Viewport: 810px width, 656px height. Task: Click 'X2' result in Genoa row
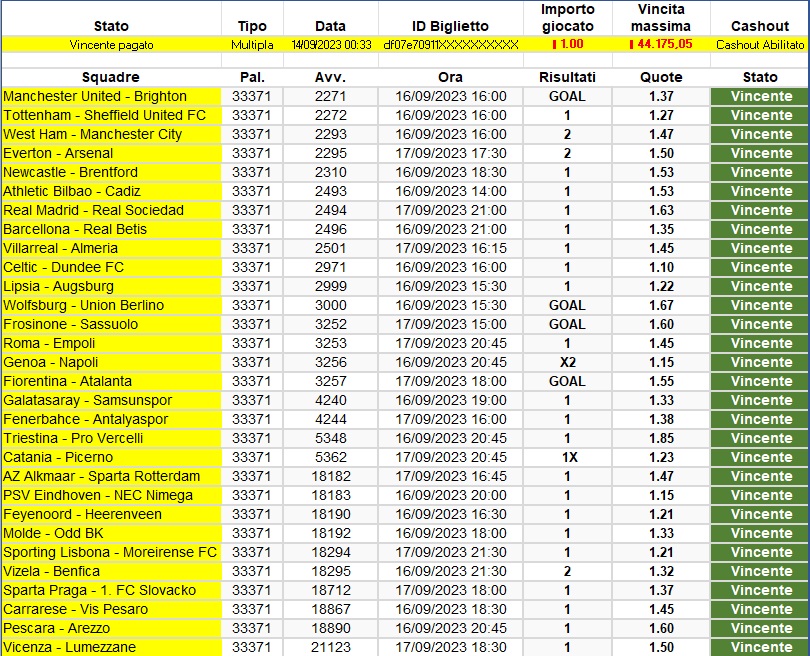click(568, 363)
